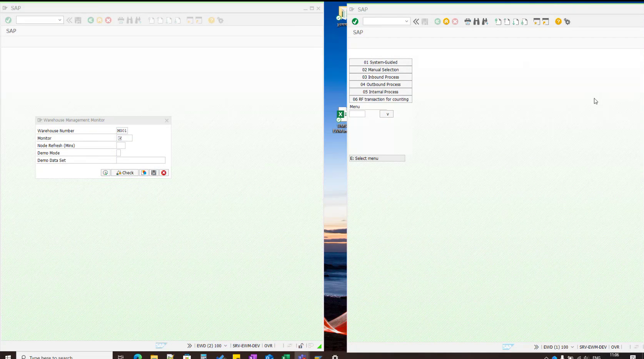644x359 pixels.
Task: Open the command field dropdown on the left toolbar
Action: point(60,20)
